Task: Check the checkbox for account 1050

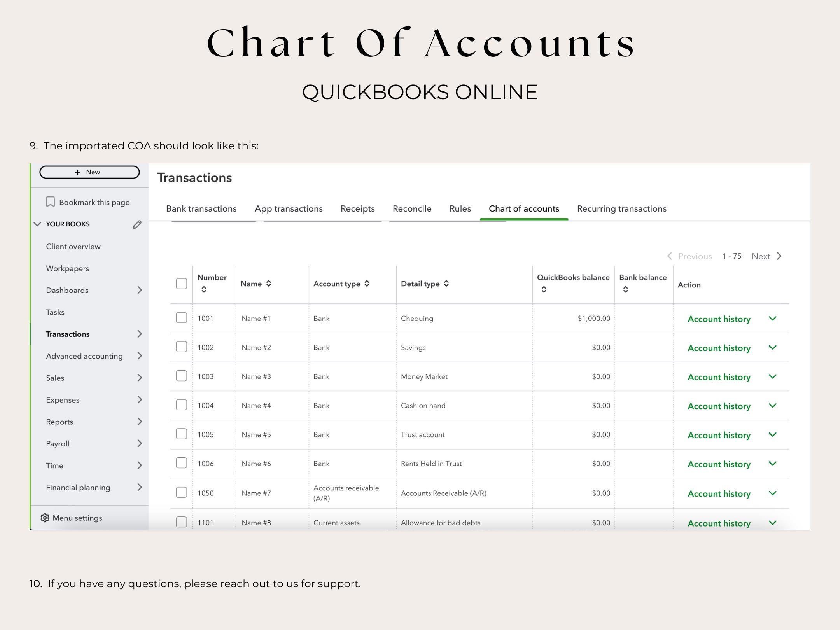Action: tap(181, 493)
